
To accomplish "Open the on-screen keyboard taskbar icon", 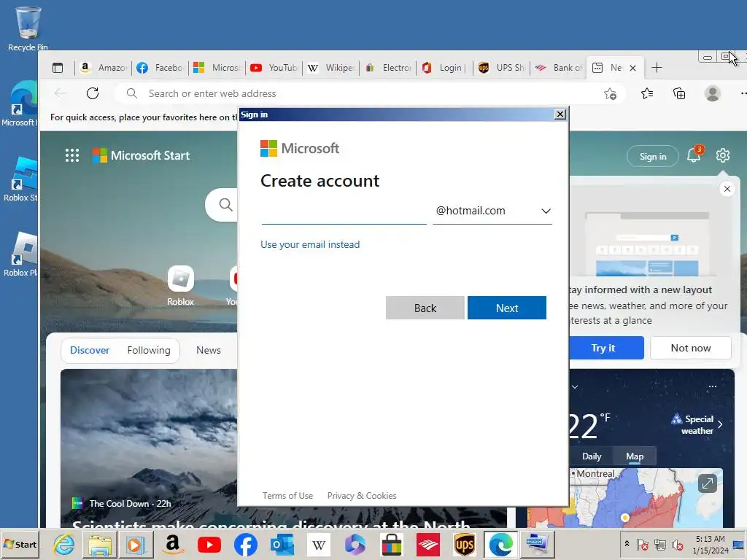I will [538, 544].
